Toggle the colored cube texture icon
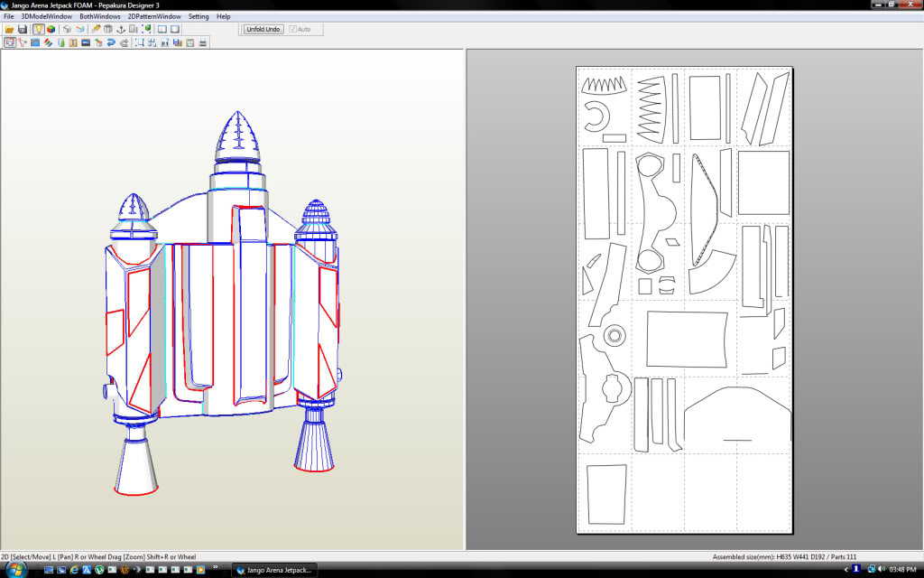 51,29
